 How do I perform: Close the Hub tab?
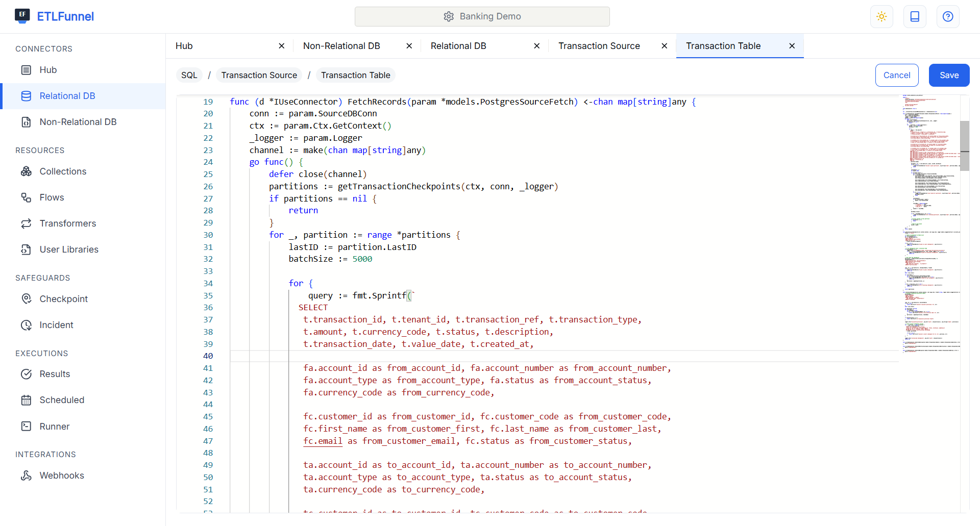(x=281, y=46)
